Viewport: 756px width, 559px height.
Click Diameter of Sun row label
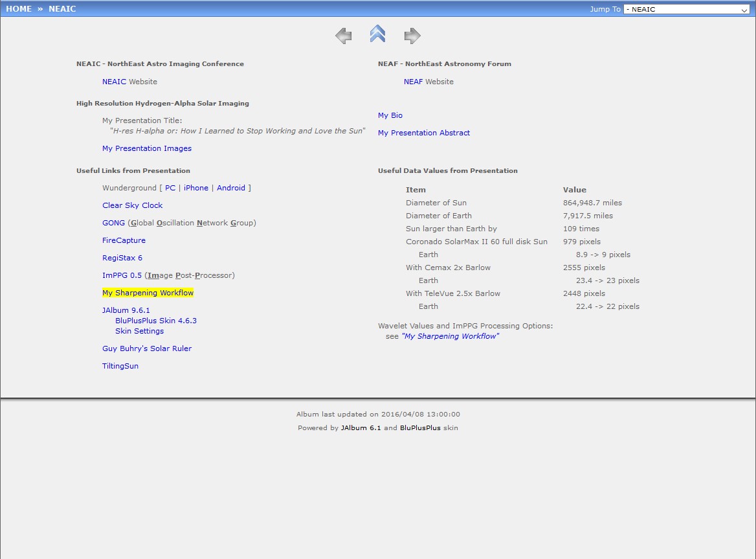tap(436, 203)
